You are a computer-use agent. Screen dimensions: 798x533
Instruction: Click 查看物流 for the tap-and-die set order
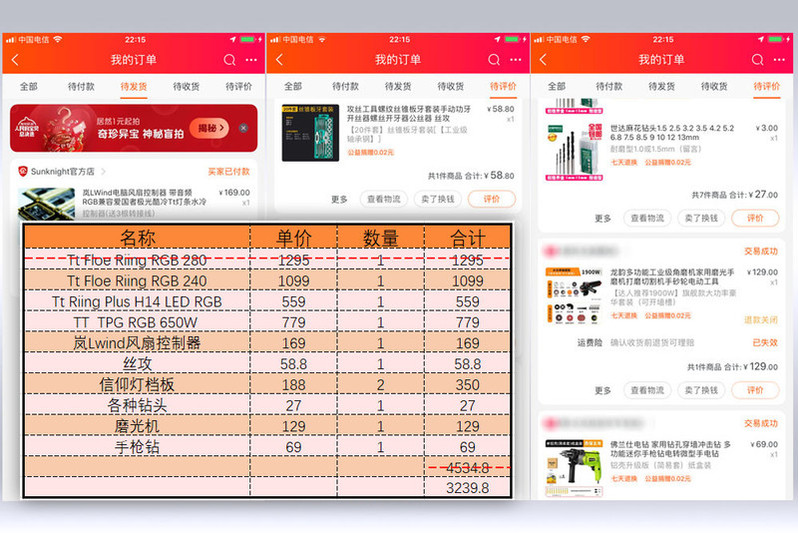pos(382,199)
